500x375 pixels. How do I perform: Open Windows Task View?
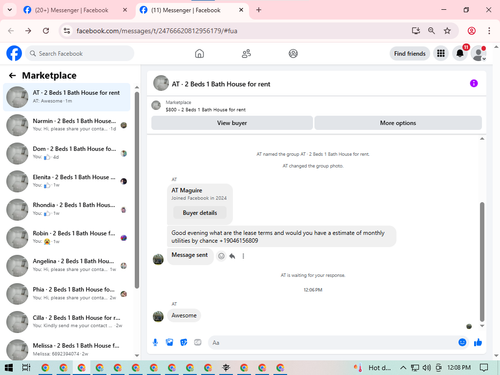26,368
